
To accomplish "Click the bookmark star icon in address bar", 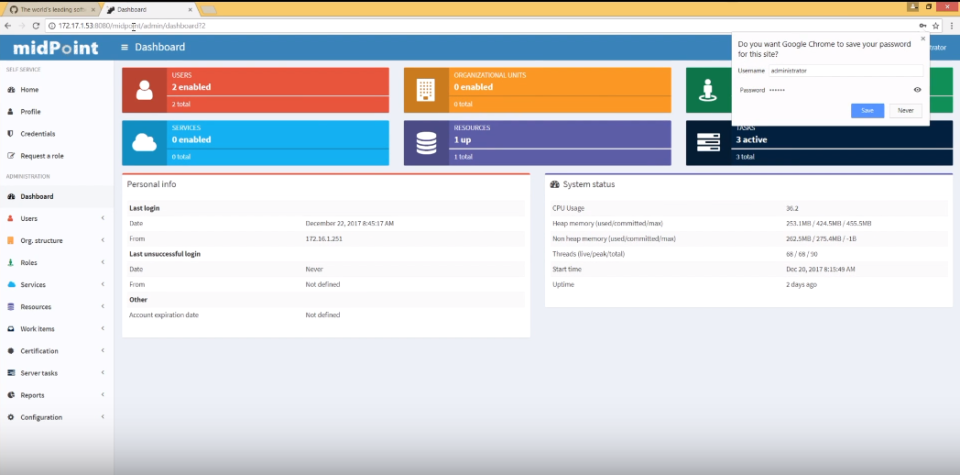I will [936, 26].
